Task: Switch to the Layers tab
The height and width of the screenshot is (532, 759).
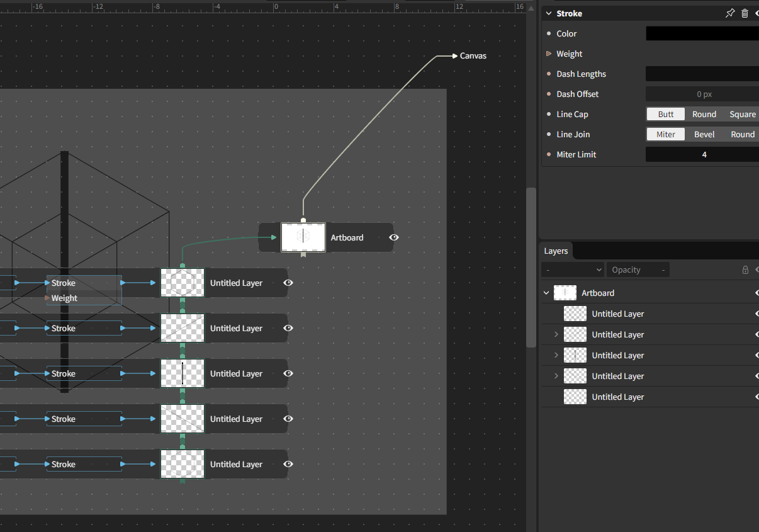Action: point(556,251)
